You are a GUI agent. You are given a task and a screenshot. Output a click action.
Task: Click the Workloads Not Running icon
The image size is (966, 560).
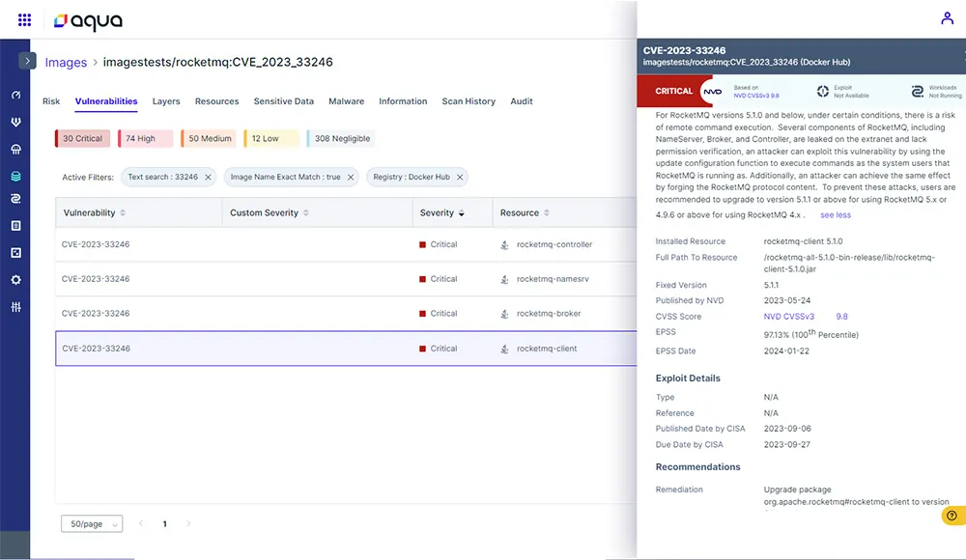(918, 91)
